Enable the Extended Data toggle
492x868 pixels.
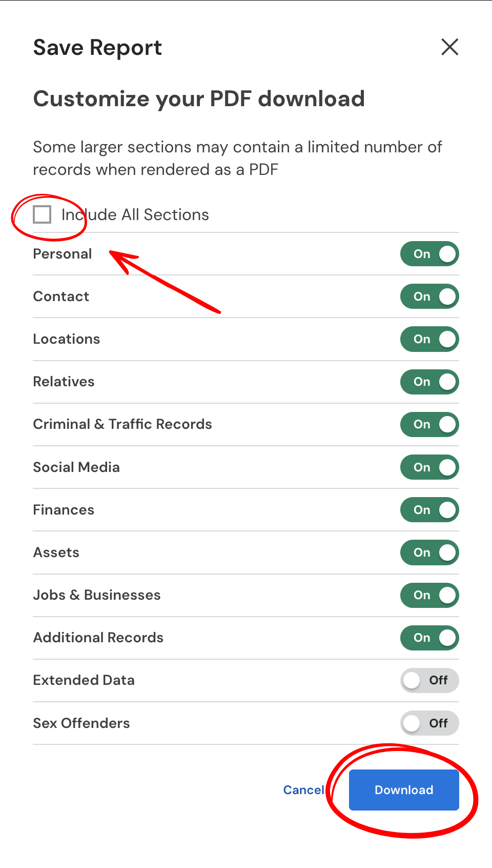pyautogui.click(x=429, y=680)
